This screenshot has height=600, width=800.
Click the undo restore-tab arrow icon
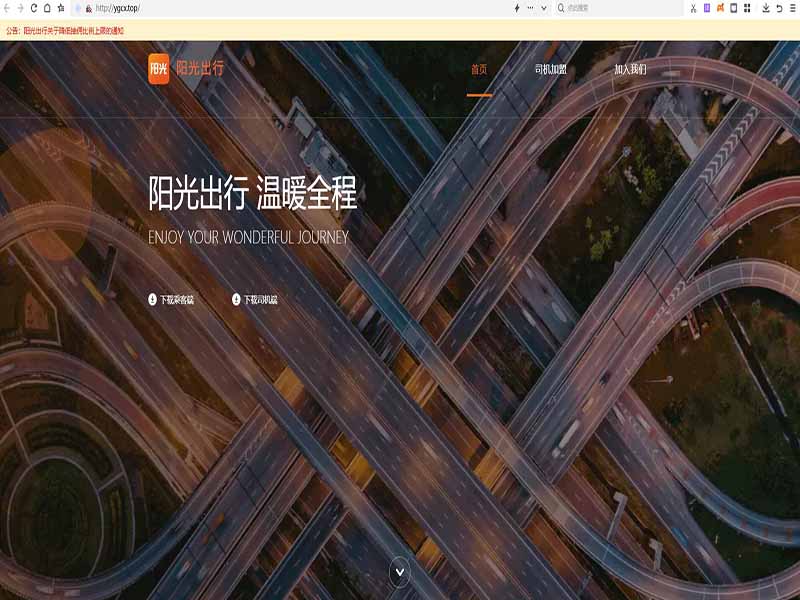pos(779,8)
